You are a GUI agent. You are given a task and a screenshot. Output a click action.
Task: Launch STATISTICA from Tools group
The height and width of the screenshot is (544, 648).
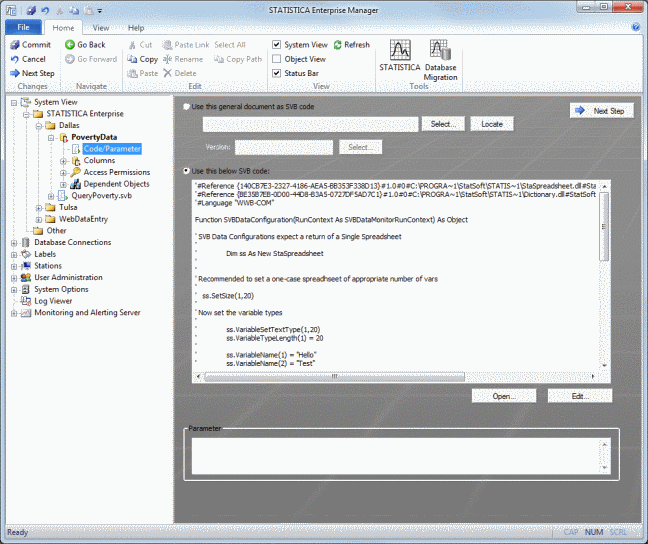(400, 55)
